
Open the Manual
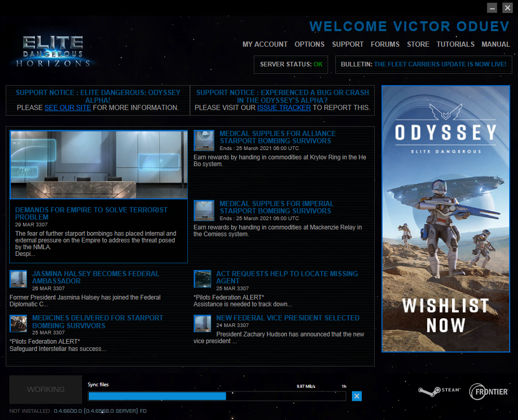pos(496,44)
